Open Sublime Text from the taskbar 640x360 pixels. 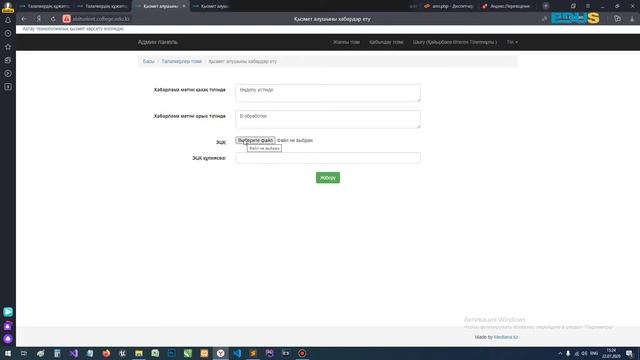tap(253, 353)
